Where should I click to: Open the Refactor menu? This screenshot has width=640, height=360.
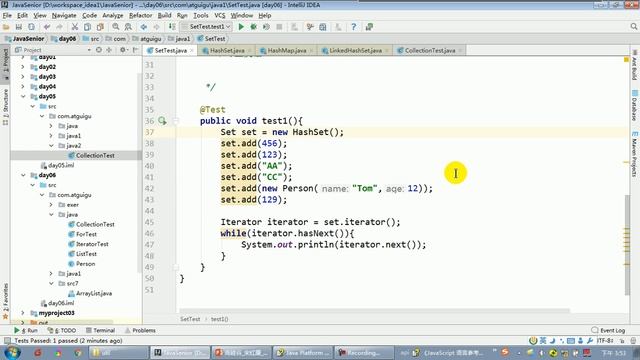140,16
